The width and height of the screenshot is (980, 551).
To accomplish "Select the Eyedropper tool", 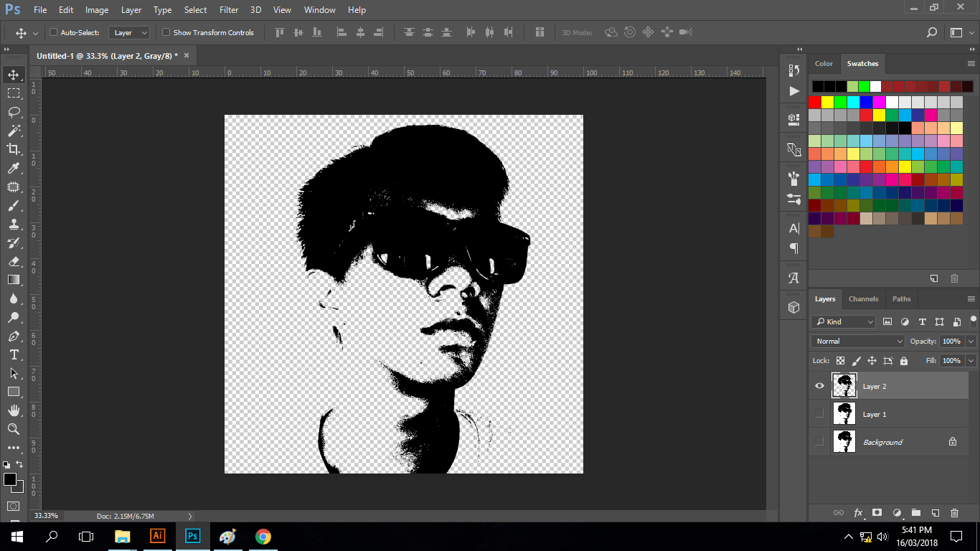I will (x=14, y=168).
